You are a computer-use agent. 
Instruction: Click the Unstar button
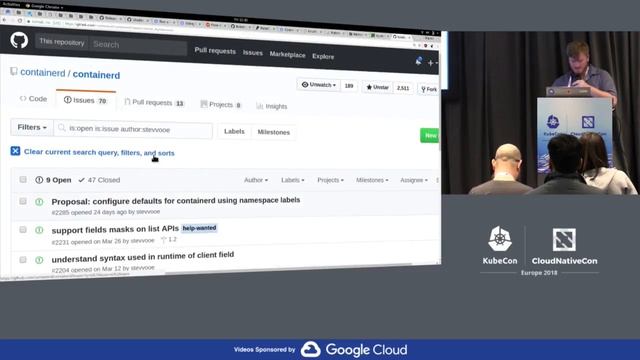pos(377,87)
